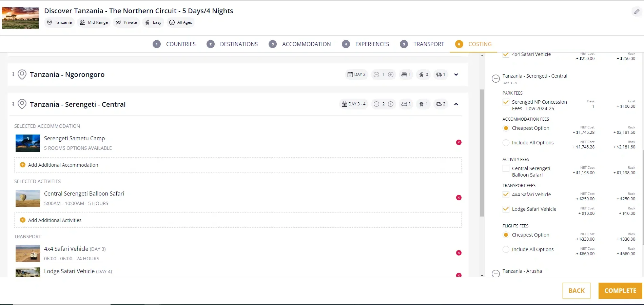
Task: Delete the 4x4 Safari Vehicle Day 3 transport
Action: (x=458, y=253)
